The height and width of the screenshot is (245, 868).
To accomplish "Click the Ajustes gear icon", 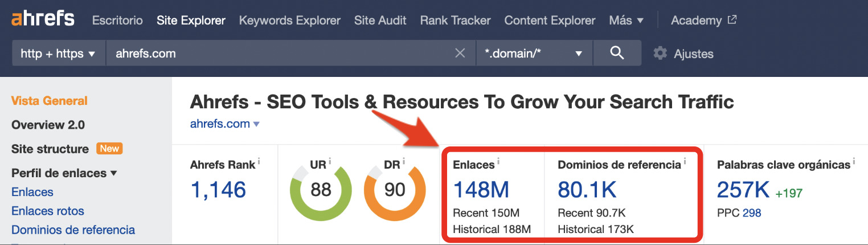I will [x=660, y=54].
